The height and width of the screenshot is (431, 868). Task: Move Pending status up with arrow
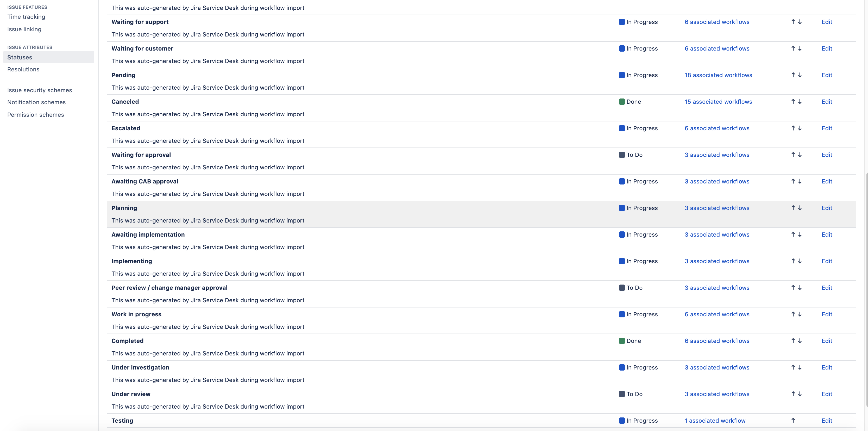[x=793, y=75]
